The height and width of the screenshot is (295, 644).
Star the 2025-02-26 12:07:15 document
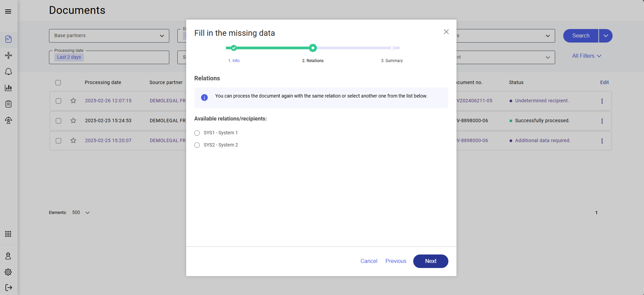[73, 101]
